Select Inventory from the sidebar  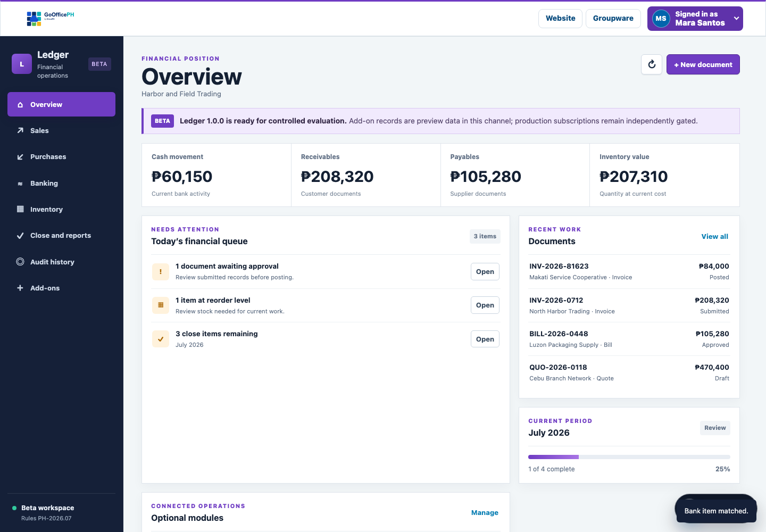point(61,209)
